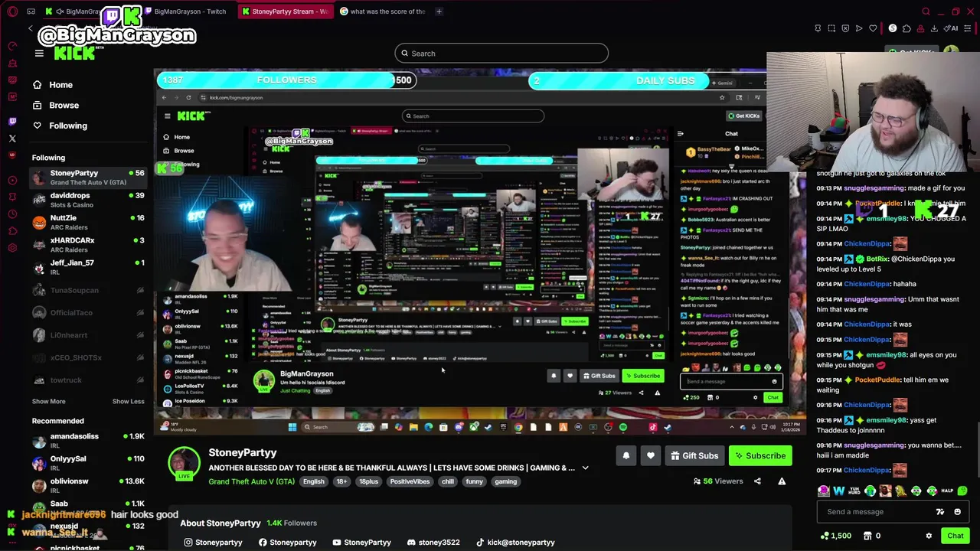
Task: Open recommended oblivionsw channel
Action: pos(88,485)
